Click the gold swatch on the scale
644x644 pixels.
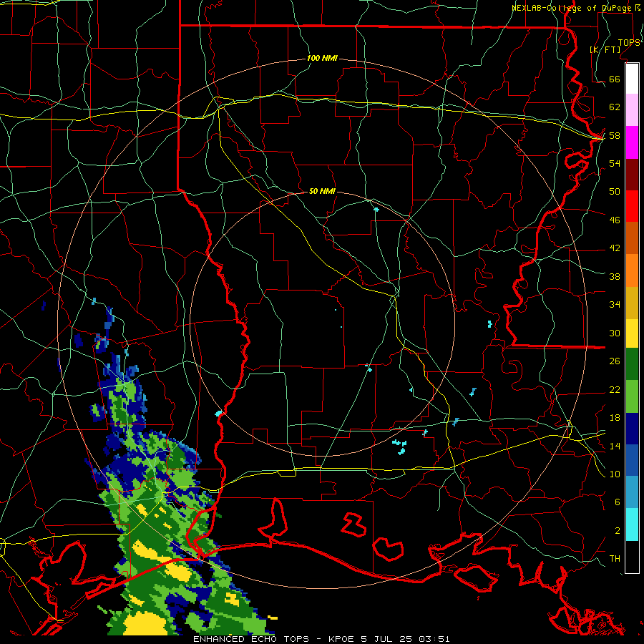pyautogui.click(x=632, y=303)
